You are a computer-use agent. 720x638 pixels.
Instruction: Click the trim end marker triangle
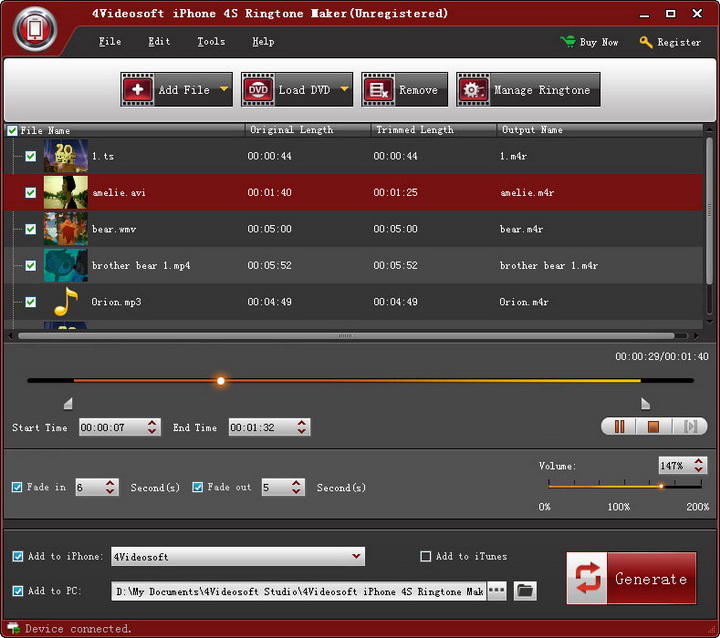pos(645,403)
